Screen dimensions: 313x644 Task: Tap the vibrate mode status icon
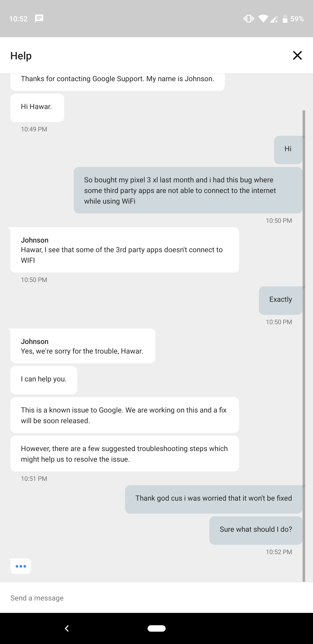coord(248,19)
